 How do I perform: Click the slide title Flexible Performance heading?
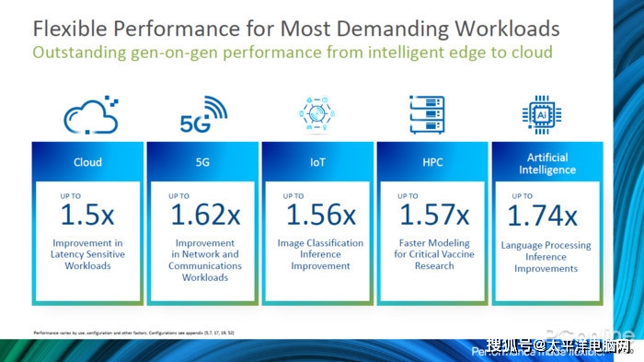coord(296,29)
